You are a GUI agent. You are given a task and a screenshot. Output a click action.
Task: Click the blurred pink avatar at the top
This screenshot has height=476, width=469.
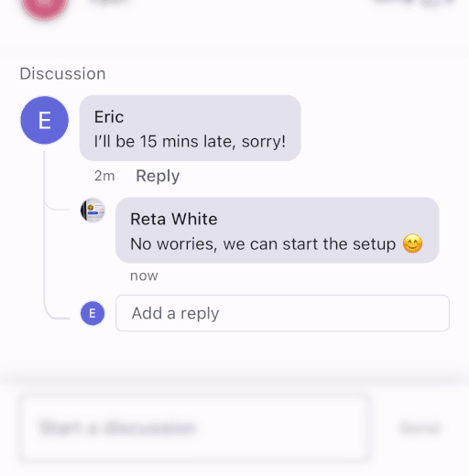(45, 6)
